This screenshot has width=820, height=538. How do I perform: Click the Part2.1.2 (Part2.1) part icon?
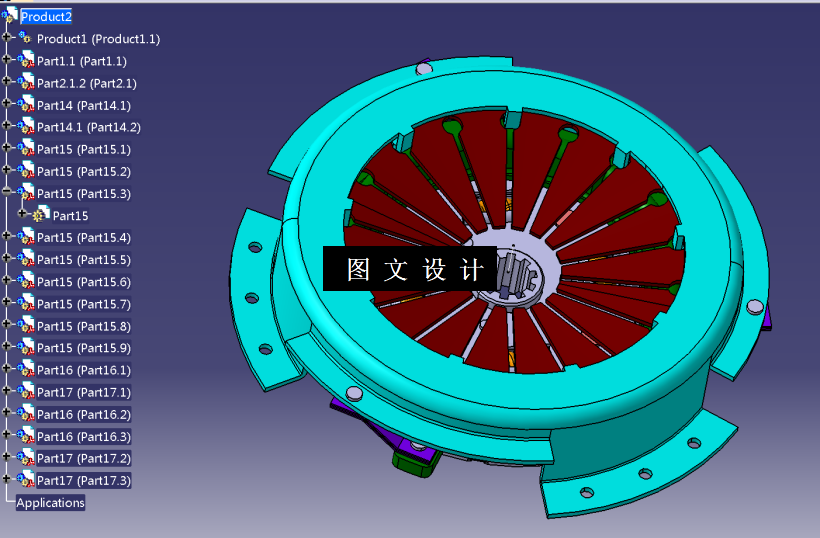tap(26, 82)
